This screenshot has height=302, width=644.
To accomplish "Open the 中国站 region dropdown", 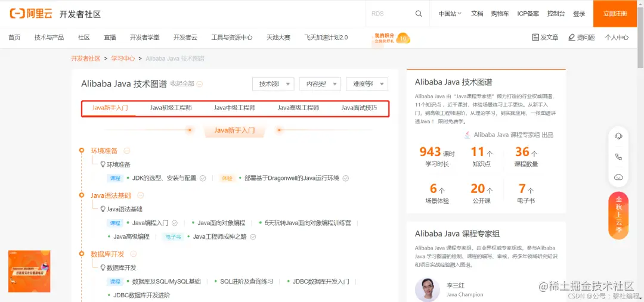I will (x=450, y=14).
